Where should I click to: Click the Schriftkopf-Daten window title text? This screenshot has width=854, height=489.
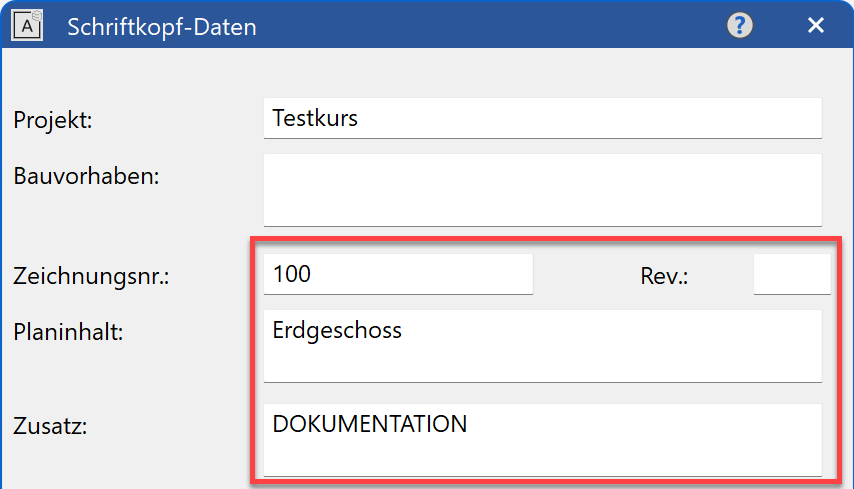click(162, 27)
